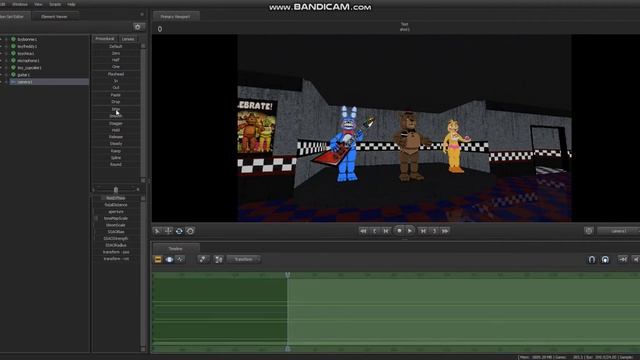This screenshot has height=360, width=640.
Task: Toggle the frame snap magnet in timeline
Action: 605,260
